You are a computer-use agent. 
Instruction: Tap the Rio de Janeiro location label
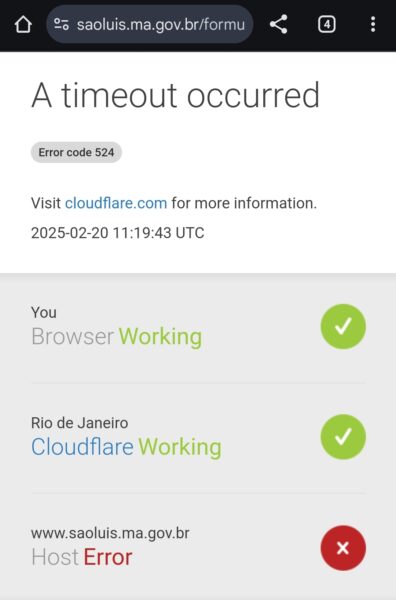[x=80, y=423]
